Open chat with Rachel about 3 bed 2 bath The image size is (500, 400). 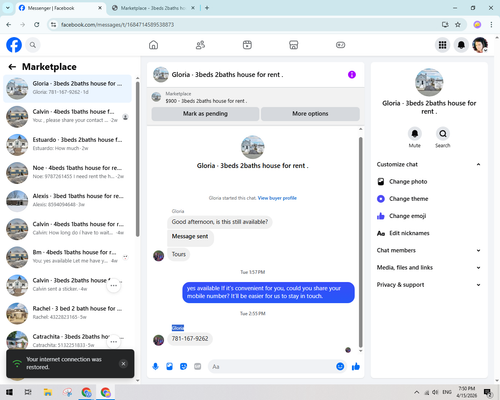(x=67, y=313)
